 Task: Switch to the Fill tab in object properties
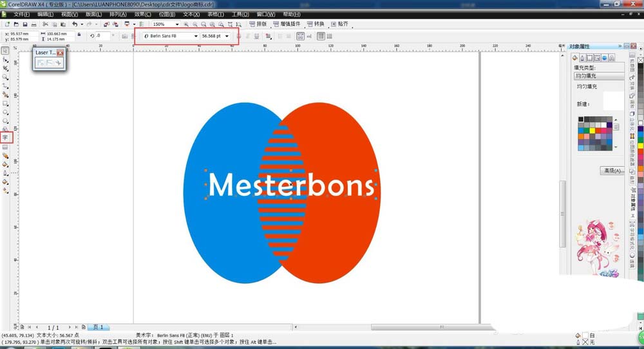click(x=575, y=58)
